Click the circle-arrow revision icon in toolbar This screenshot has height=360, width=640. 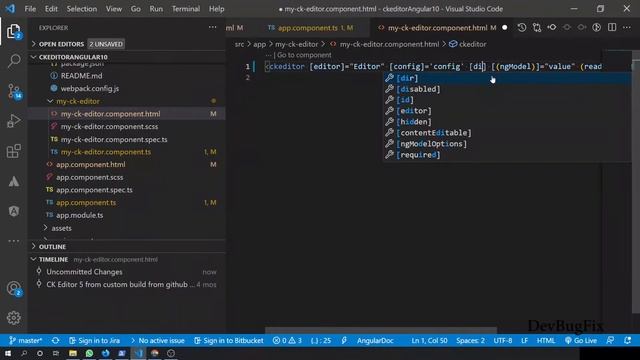pos(552,27)
